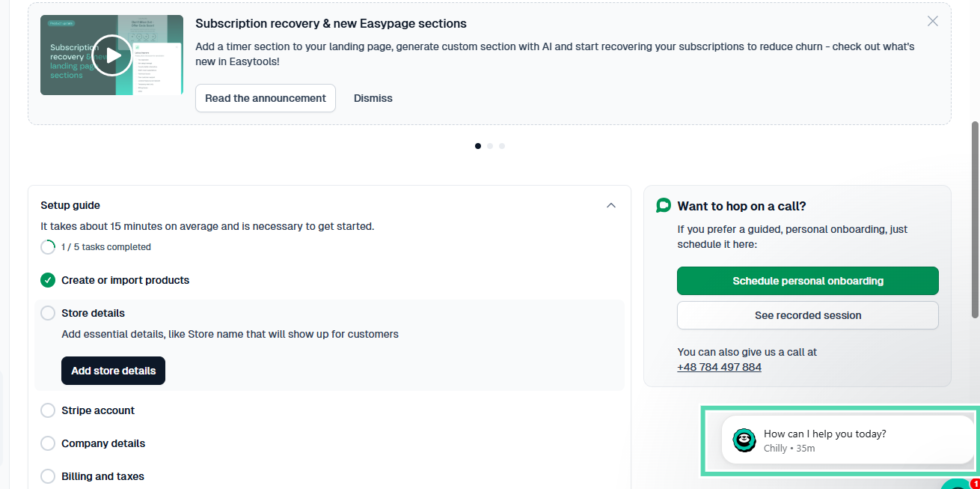Play the subscription recovery announcement video
The width and height of the screenshot is (980, 489).
point(112,55)
